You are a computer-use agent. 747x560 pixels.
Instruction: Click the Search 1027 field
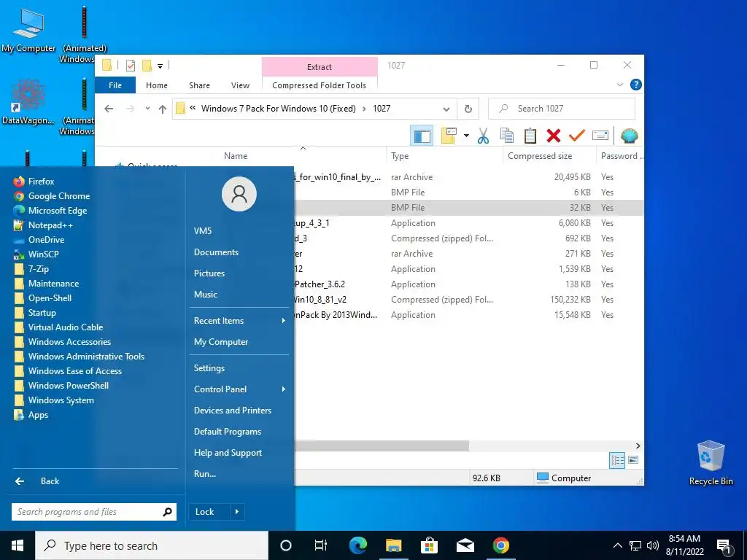pyautogui.click(x=562, y=109)
